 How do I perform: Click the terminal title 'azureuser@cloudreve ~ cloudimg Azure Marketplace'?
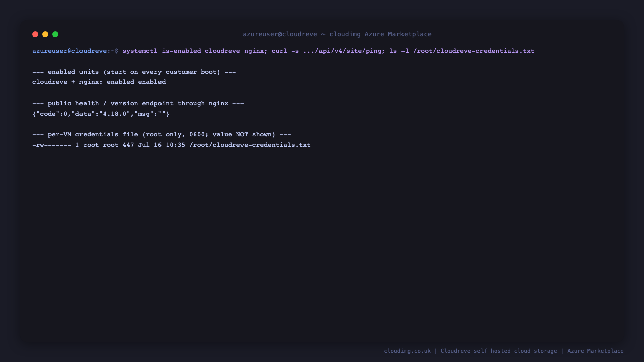pyautogui.click(x=337, y=34)
